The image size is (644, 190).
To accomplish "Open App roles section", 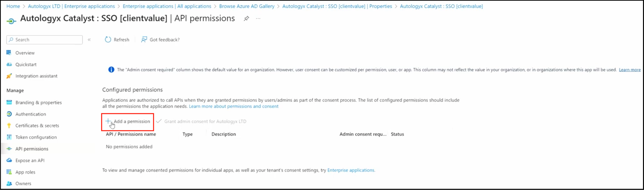I will [x=25, y=172].
